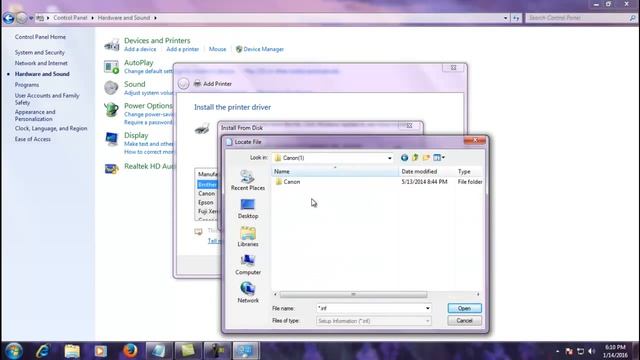Select Epson in the manufacturer list
Image resolution: width=640 pixels, height=360 pixels.
coord(206,202)
